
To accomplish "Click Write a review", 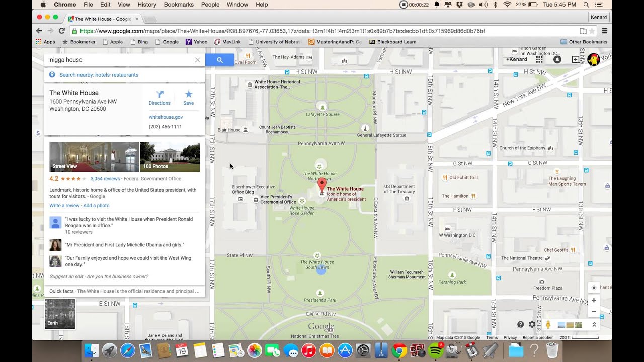I will point(64,206).
